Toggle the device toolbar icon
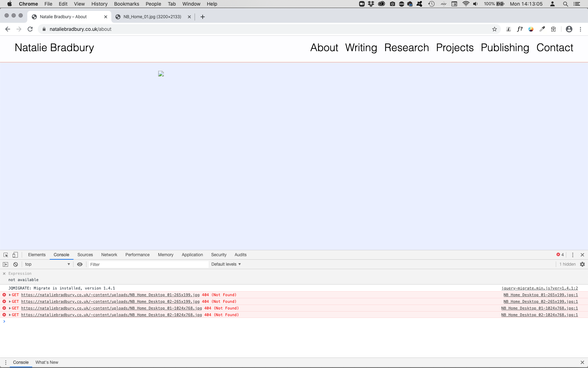 tap(15, 255)
